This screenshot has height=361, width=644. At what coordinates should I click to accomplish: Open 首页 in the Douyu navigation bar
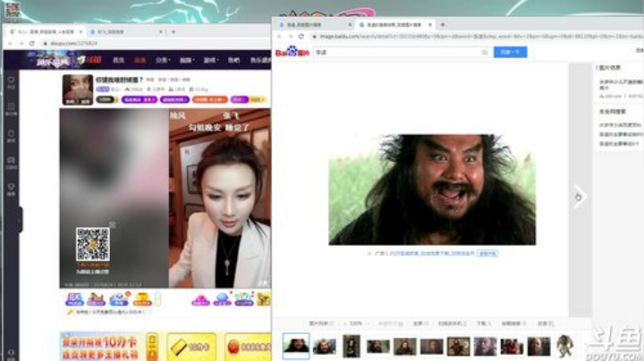point(119,60)
